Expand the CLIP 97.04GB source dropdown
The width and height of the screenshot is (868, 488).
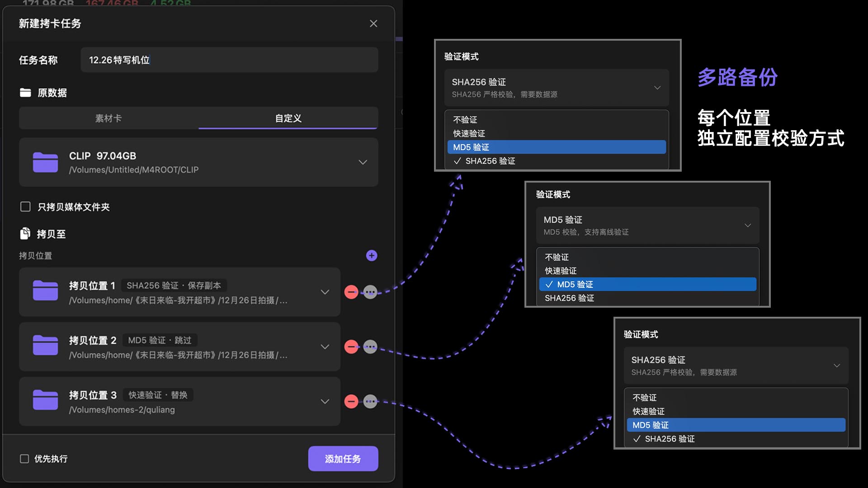pyautogui.click(x=363, y=162)
